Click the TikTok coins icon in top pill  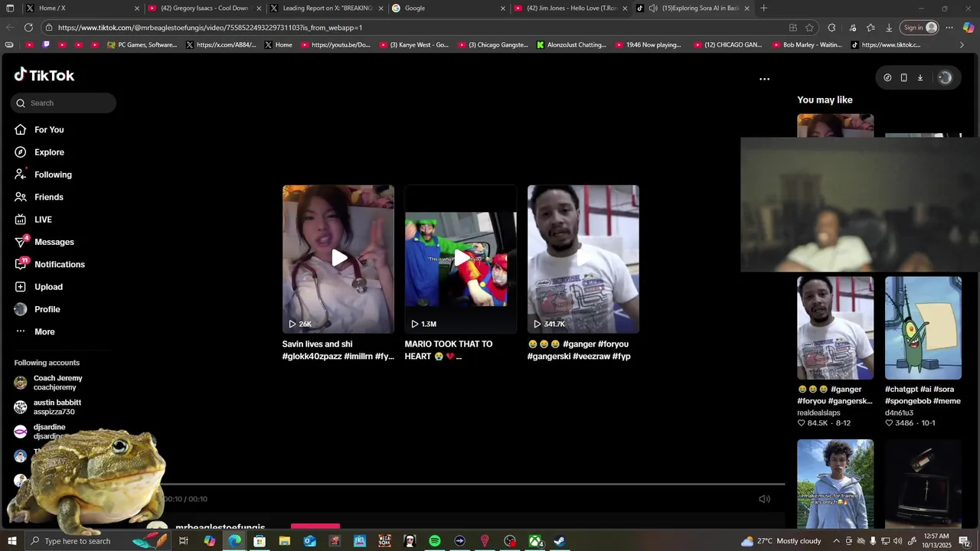click(x=887, y=77)
